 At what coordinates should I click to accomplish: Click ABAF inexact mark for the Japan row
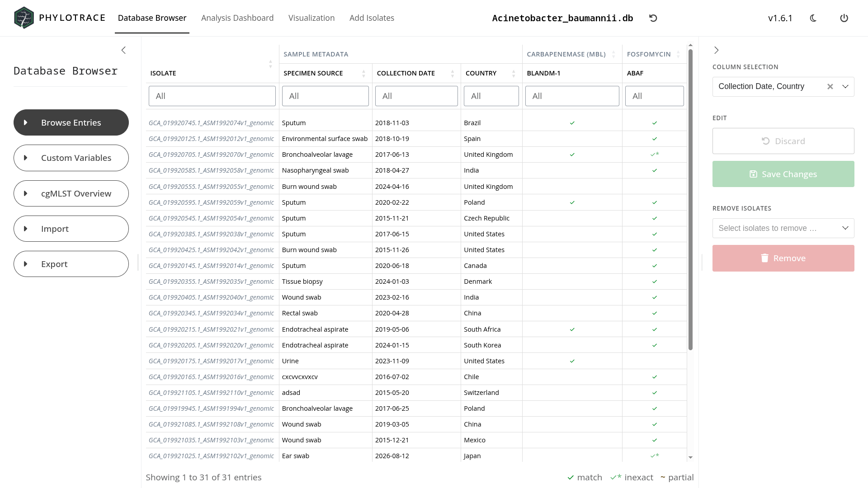pyautogui.click(x=654, y=456)
